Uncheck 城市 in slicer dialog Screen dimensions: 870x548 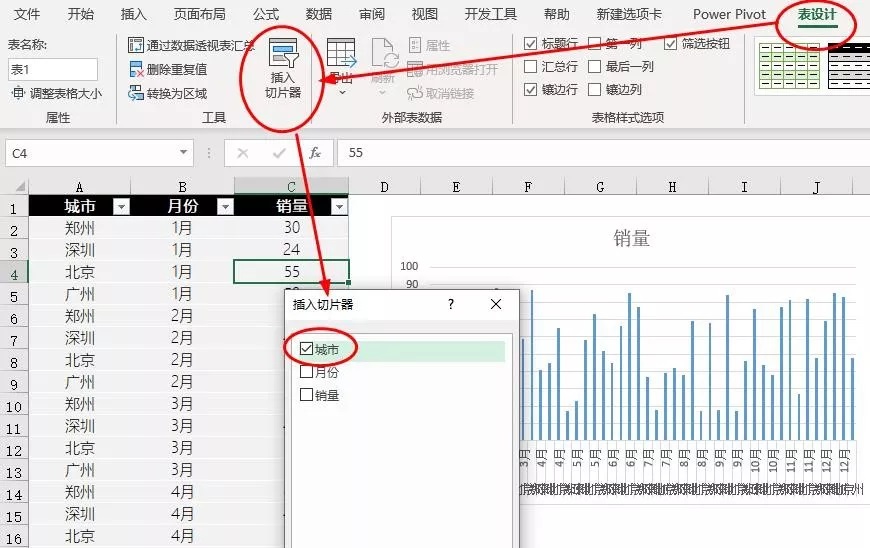[x=306, y=348]
